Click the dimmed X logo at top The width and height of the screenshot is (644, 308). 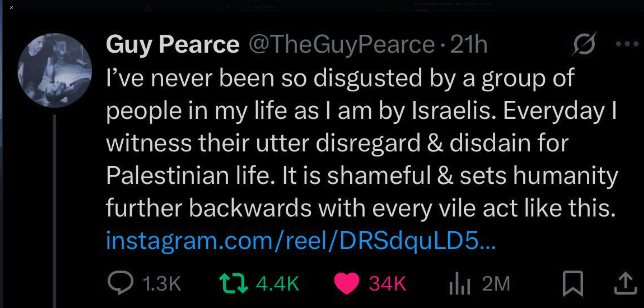(148, 7)
